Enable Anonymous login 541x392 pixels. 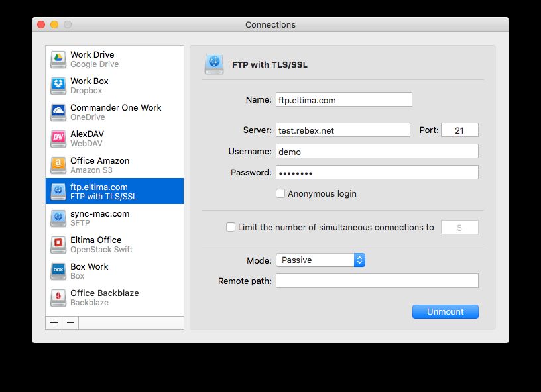pyautogui.click(x=281, y=193)
